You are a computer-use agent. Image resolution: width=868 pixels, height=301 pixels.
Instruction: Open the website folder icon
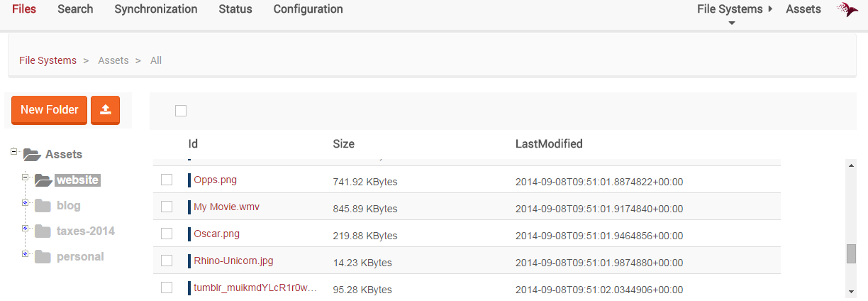[x=43, y=180]
